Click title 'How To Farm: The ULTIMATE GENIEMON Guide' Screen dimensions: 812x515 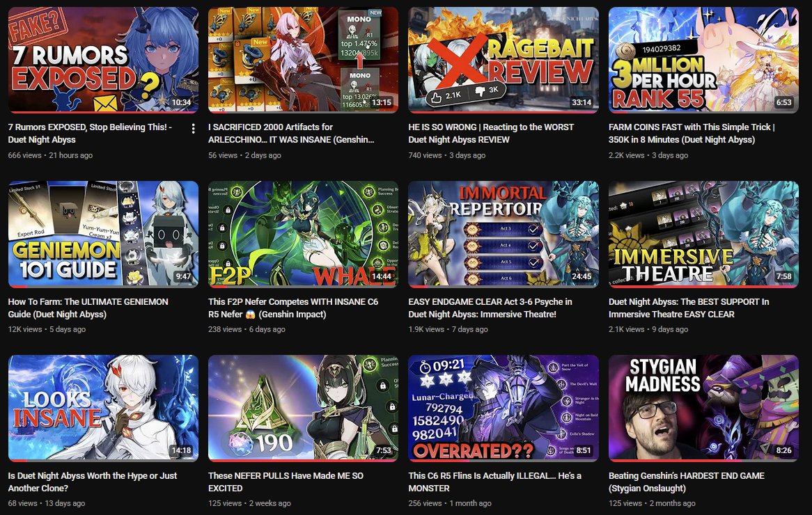click(88, 308)
